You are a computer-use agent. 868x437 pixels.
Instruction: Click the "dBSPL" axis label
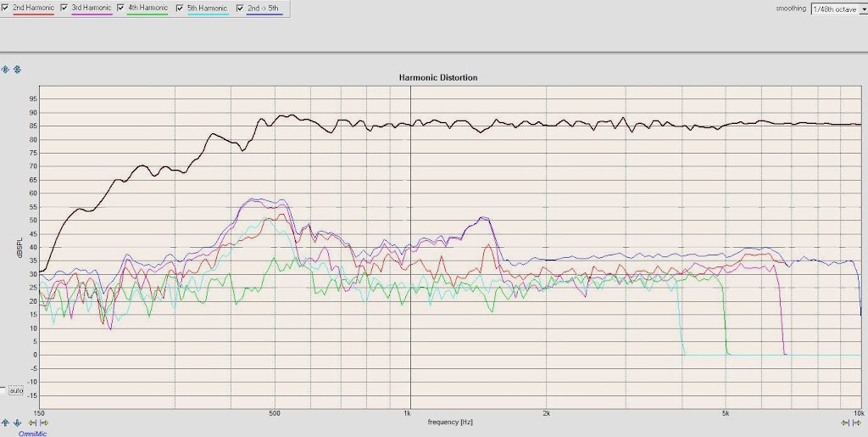click(19, 248)
